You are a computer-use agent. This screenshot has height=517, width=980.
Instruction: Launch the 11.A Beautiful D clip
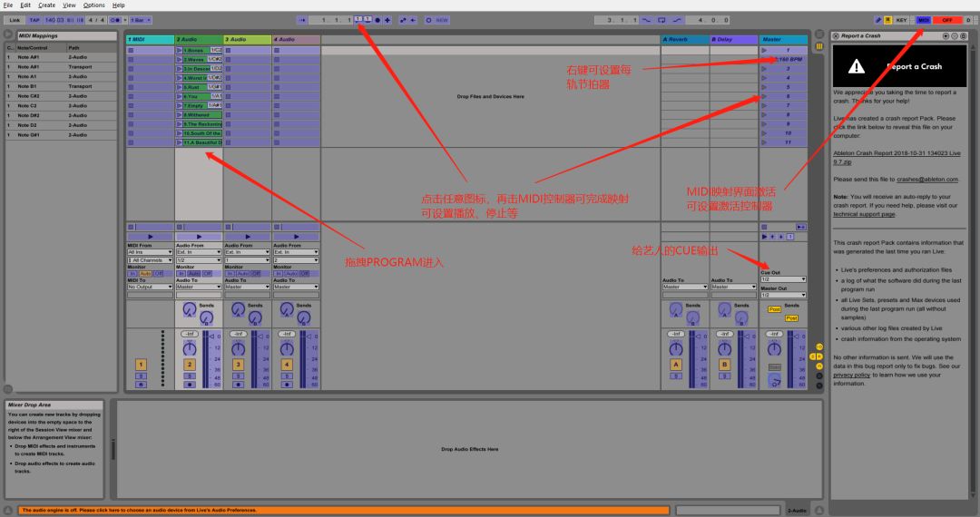[180, 143]
